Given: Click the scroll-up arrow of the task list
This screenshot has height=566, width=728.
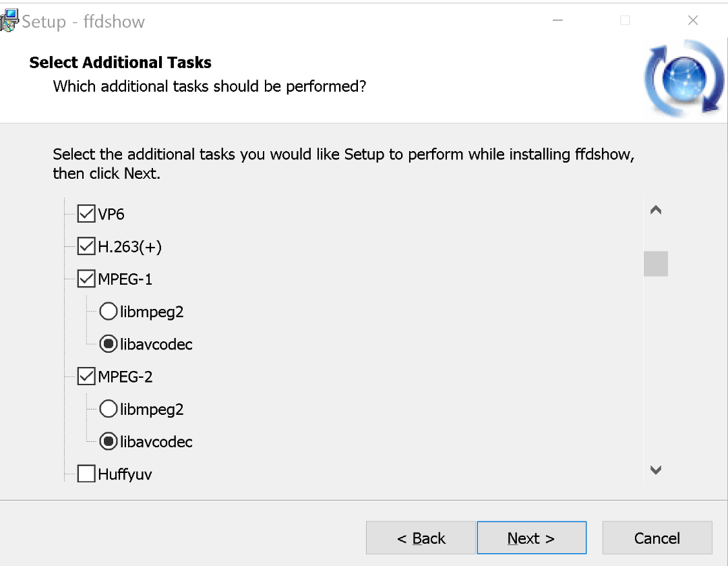Looking at the screenshot, I should [x=655, y=210].
